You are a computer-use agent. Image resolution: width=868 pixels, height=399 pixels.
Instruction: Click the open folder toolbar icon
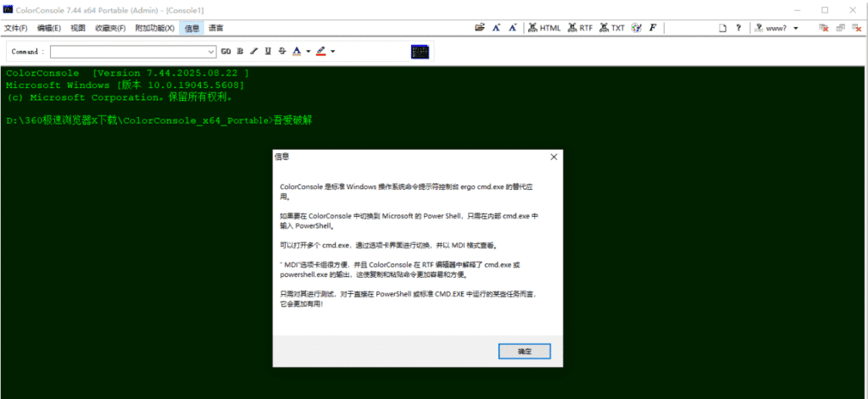click(x=480, y=28)
